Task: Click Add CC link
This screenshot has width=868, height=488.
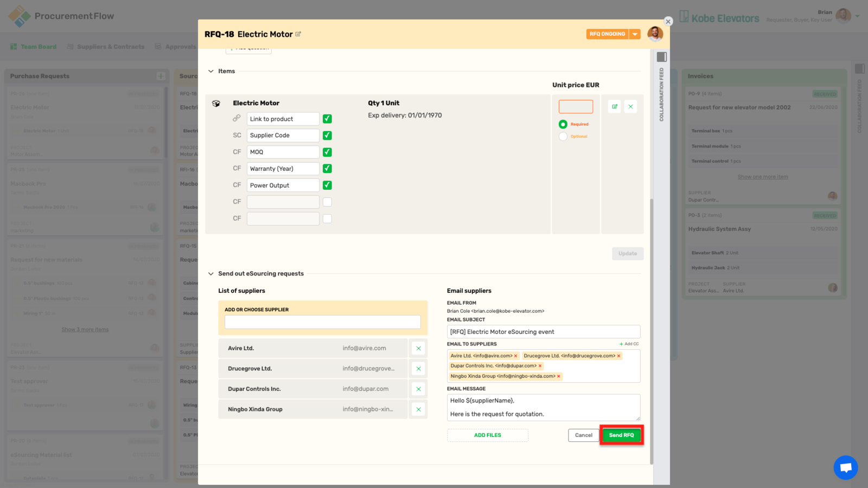Action: pyautogui.click(x=629, y=344)
